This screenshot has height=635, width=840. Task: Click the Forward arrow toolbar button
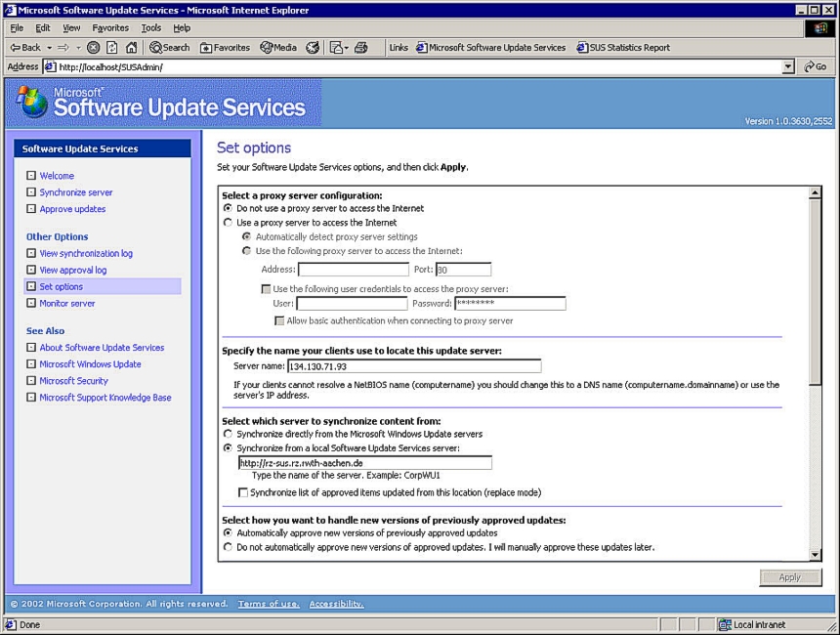tap(63, 48)
